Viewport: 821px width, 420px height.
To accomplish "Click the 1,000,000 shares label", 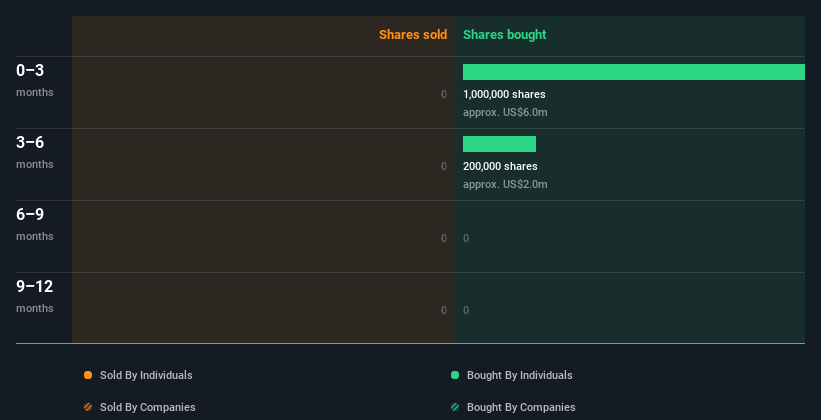I will click(504, 94).
